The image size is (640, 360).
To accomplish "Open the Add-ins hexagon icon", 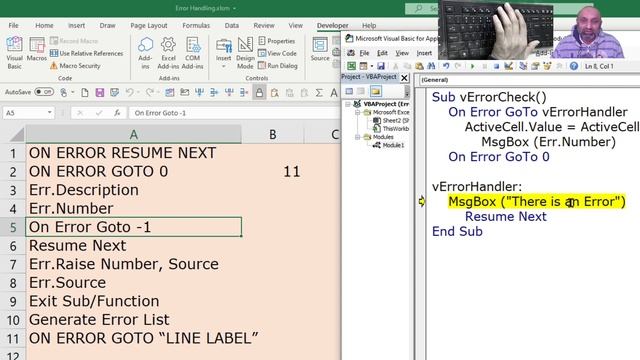I will click(x=145, y=52).
